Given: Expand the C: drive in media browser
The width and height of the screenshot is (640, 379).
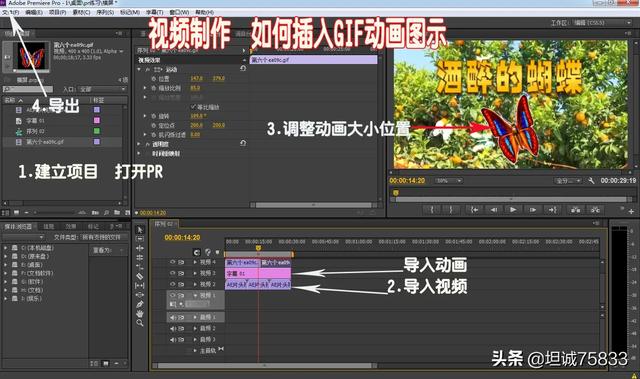Looking at the screenshot, I should tap(5, 248).
